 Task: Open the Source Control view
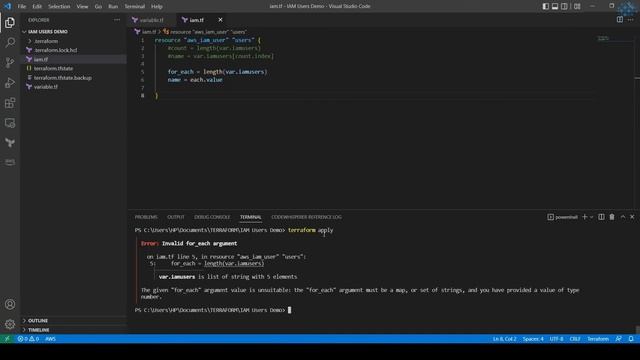(10, 62)
